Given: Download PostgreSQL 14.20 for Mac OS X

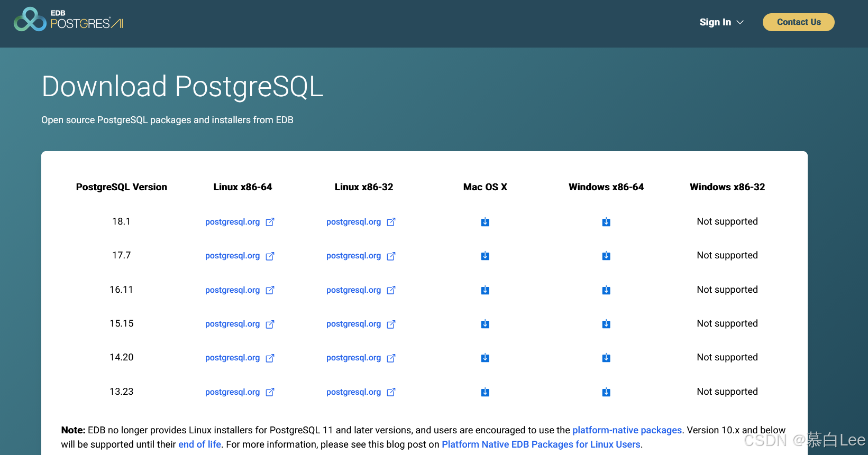Looking at the screenshot, I should click(x=485, y=358).
